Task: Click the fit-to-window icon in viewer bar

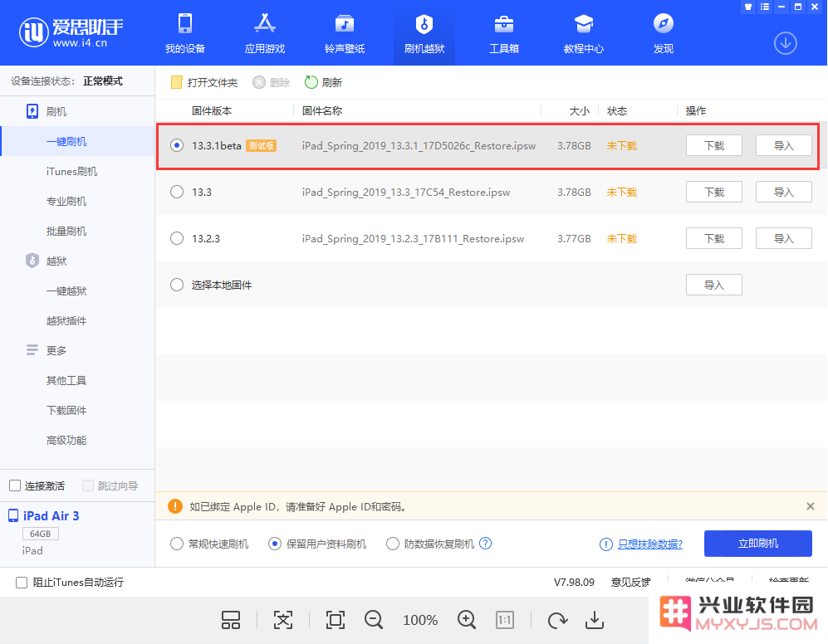Action: [283, 620]
